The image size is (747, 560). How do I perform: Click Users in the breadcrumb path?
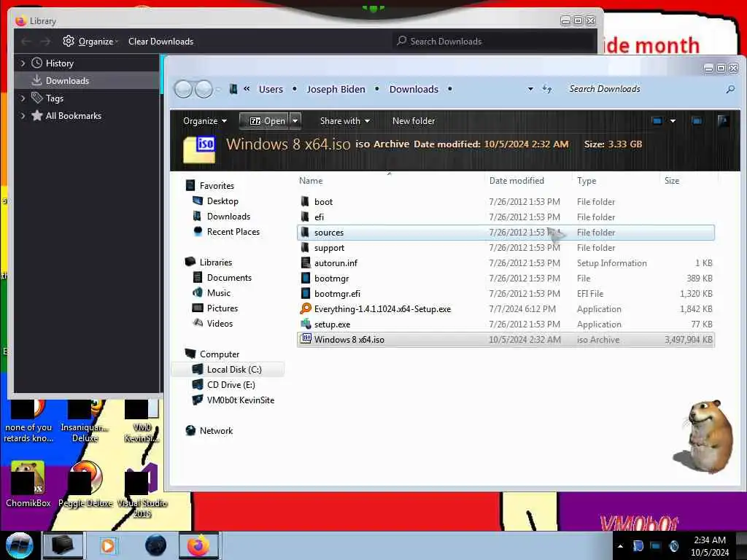[271, 89]
